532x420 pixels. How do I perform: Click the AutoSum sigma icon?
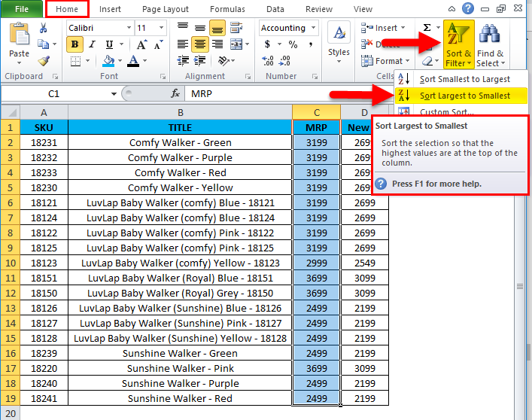tap(427, 28)
